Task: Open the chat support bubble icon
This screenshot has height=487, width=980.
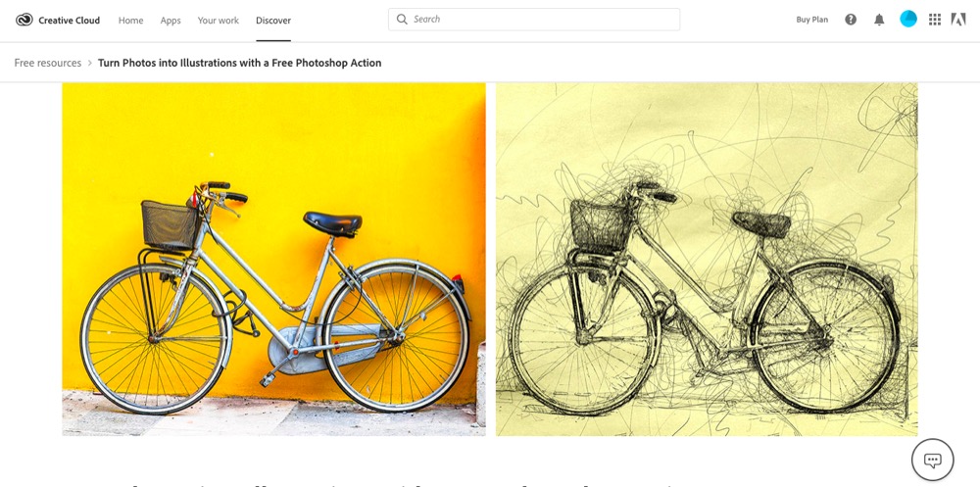Action: pyautogui.click(x=933, y=460)
